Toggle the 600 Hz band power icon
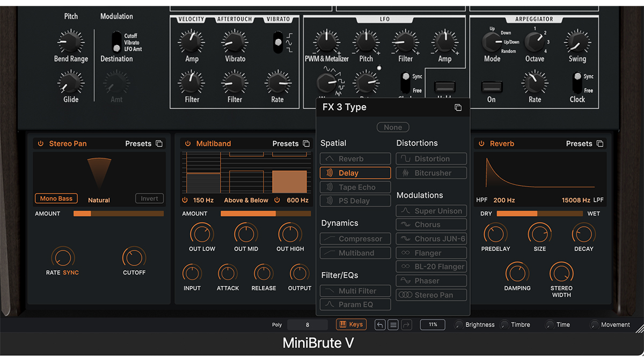Viewport: 644px width, 362px height. [277, 200]
